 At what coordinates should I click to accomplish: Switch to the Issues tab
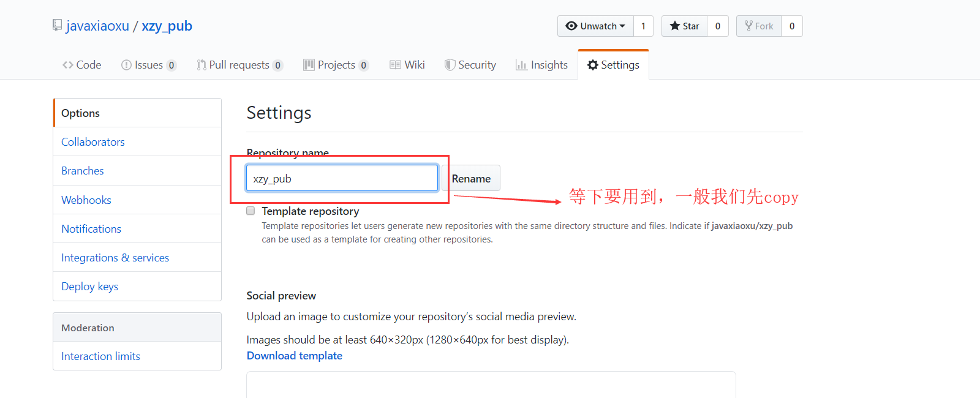149,65
